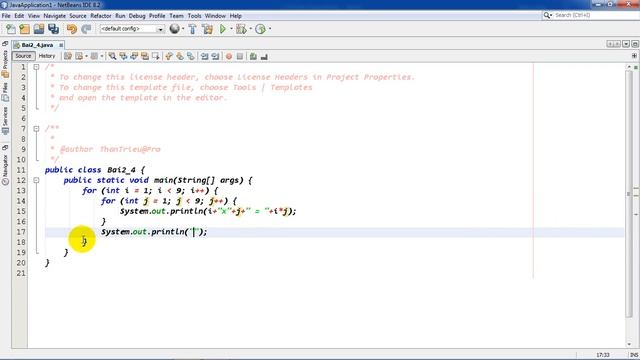This screenshot has width=640, height=360.
Task: Click the Shift Line Right icon
Action: [x=215, y=56]
